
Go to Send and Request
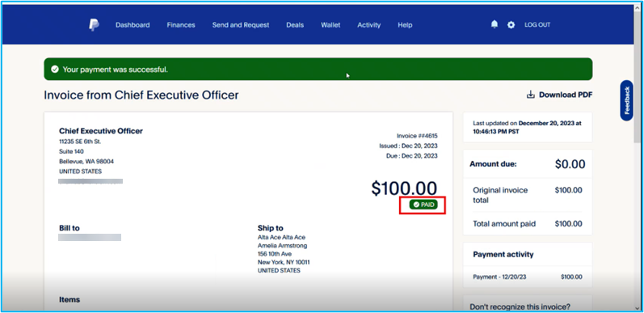[x=241, y=25]
